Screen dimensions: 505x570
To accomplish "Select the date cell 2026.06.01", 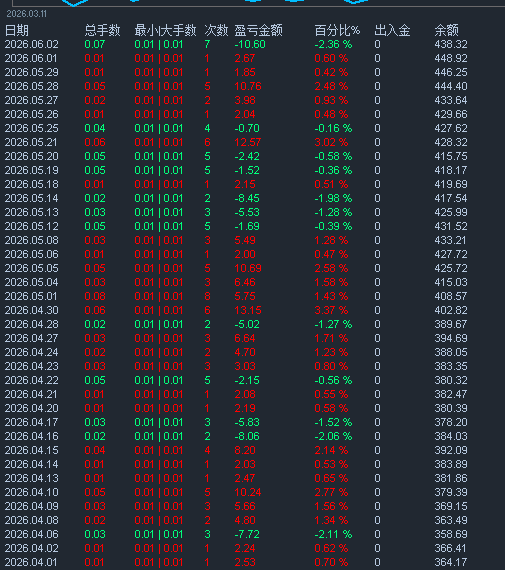I will click(x=32, y=58).
